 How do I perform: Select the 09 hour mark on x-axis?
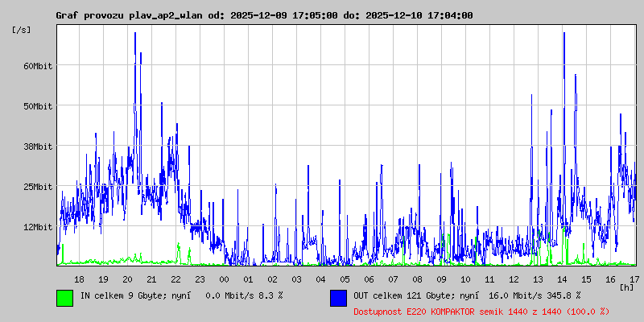(x=441, y=279)
